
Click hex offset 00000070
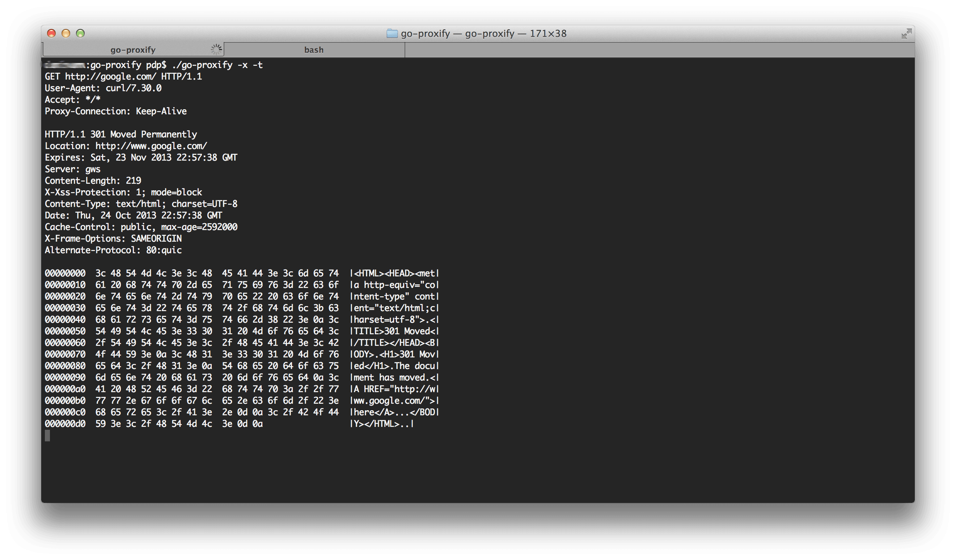[65, 355]
